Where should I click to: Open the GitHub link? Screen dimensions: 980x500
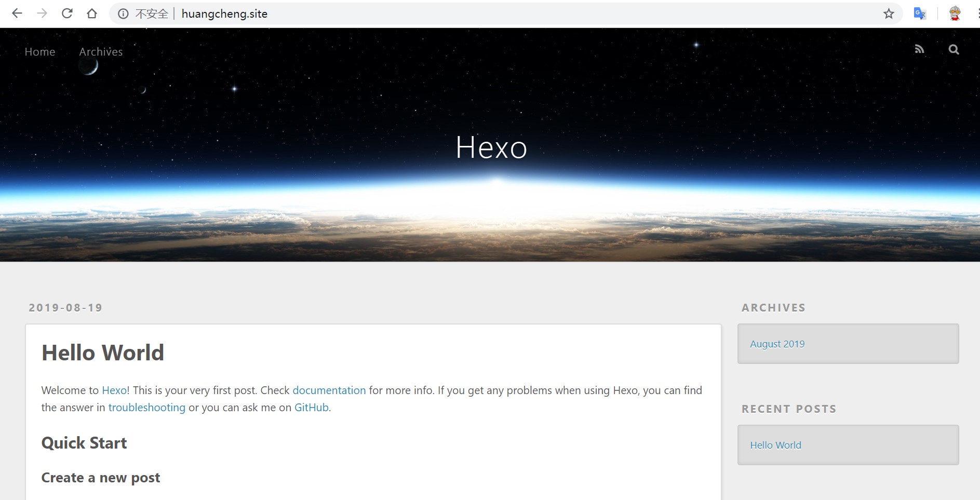pos(311,408)
